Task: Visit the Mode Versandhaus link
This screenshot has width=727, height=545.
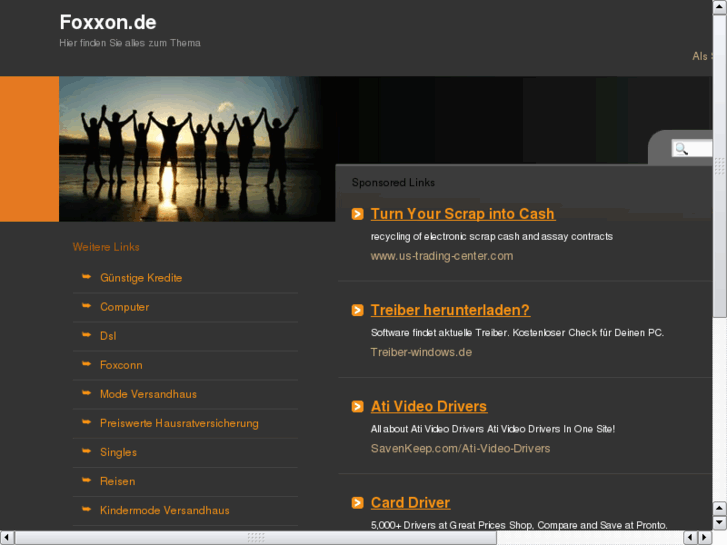Action: 148,394
